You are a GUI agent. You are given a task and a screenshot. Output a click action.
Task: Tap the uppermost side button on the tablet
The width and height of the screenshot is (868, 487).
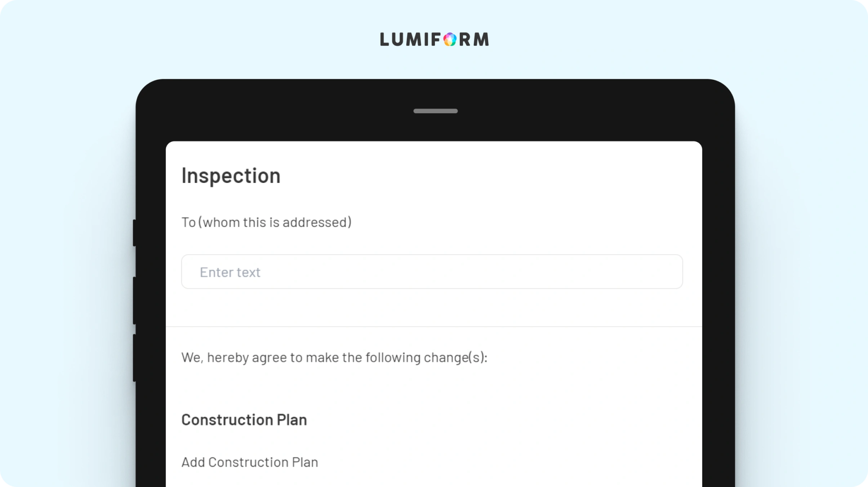134,232
